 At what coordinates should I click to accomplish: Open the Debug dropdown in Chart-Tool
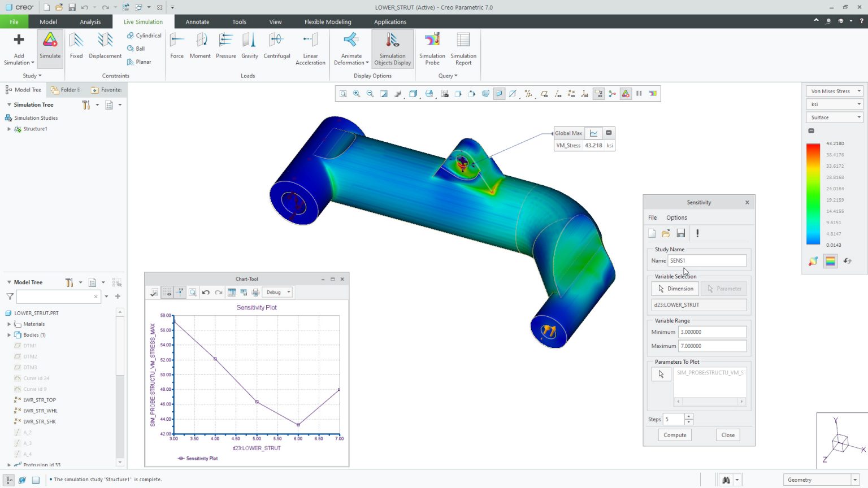pyautogui.click(x=276, y=292)
